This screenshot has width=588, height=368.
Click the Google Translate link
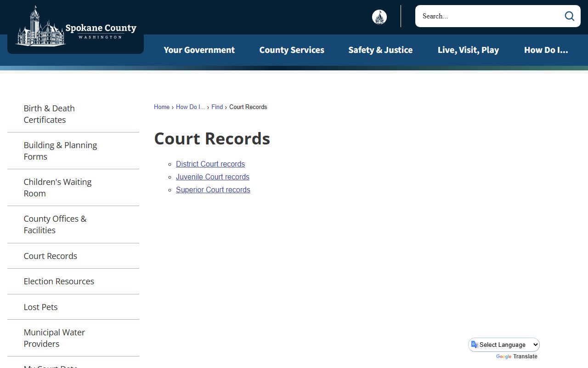tap(517, 356)
